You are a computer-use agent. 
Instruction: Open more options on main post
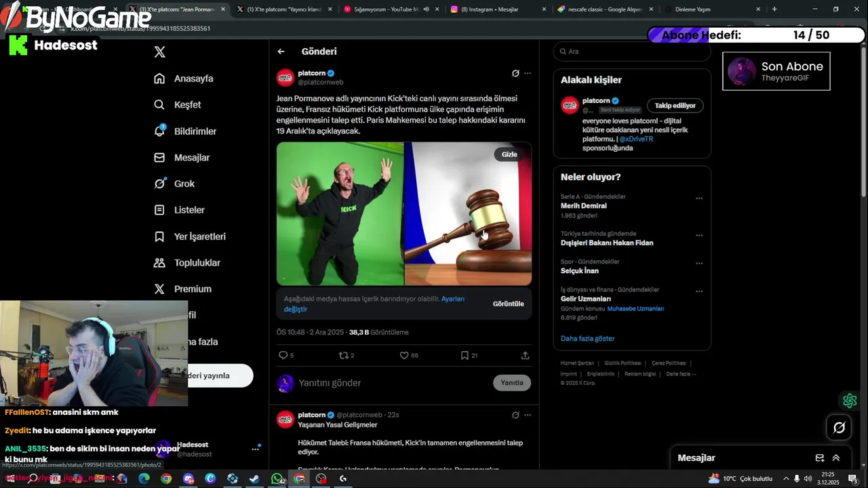pyautogui.click(x=528, y=73)
